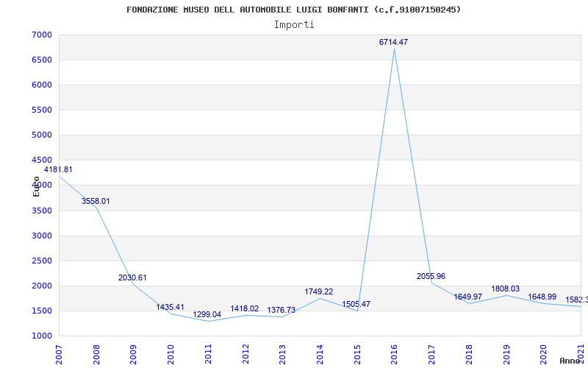
Task: Click the x-axis year 2010
Action: [x=171, y=355]
